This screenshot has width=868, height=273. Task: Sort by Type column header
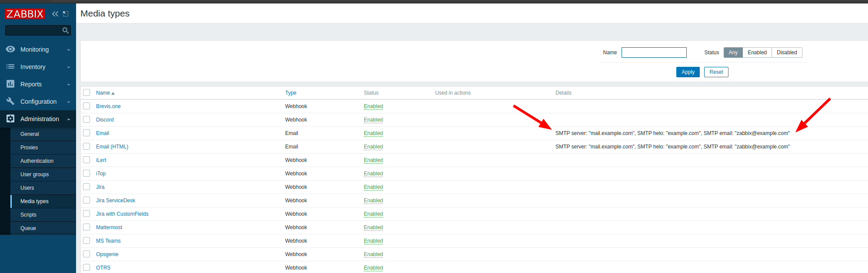click(291, 93)
